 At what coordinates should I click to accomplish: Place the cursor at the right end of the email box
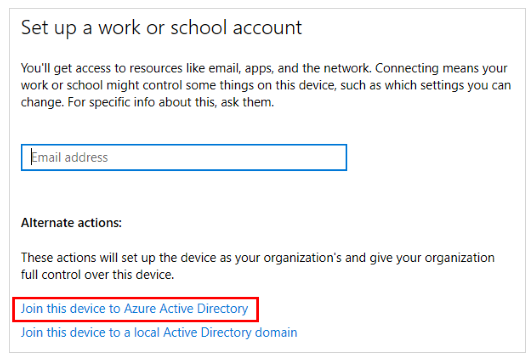pyautogui.click(x=340, y=157)
